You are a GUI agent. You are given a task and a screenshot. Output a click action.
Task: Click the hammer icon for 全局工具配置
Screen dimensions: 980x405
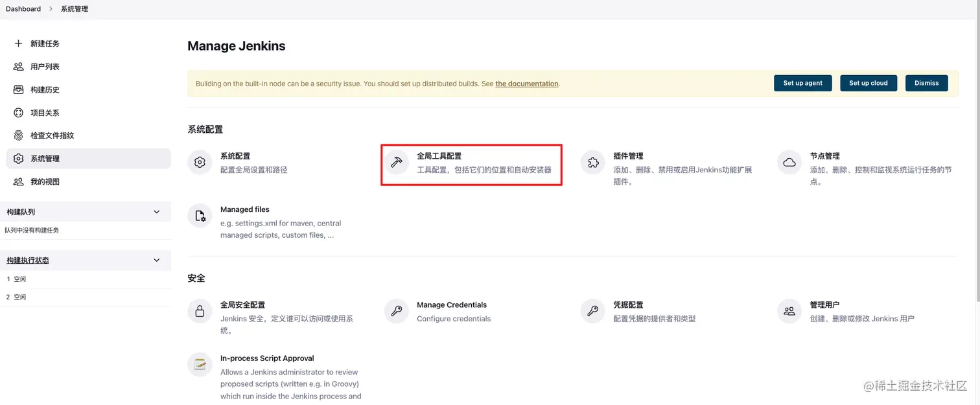click(x=396, y=163)
